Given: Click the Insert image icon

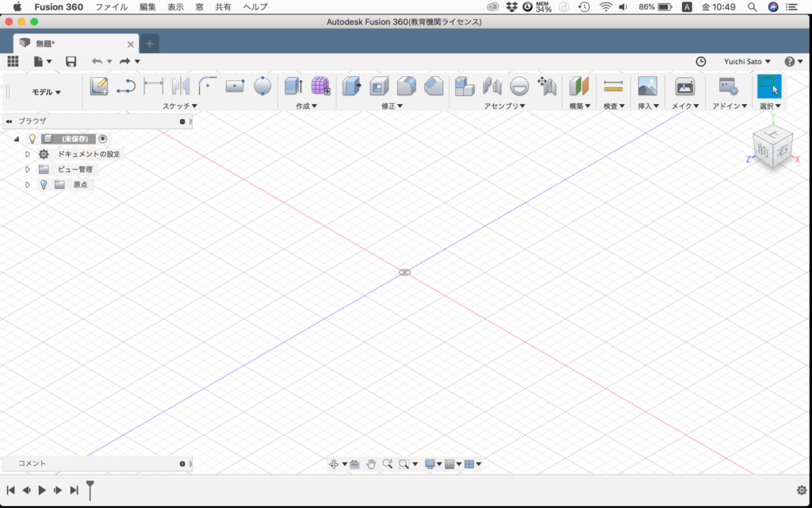Looking at the screenshot, I should point(647,86).
